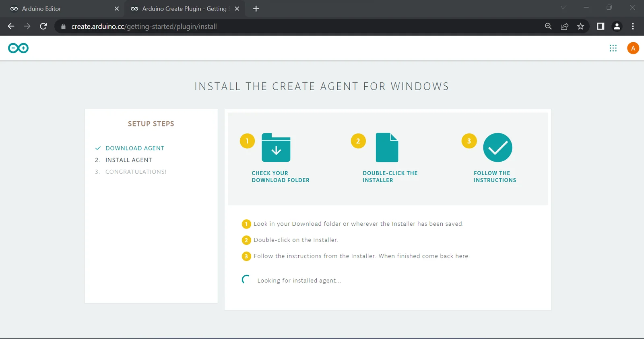Viewport: 644px width, 339px height.
Task: Click the Setup Steps heading
Action: 151,124
